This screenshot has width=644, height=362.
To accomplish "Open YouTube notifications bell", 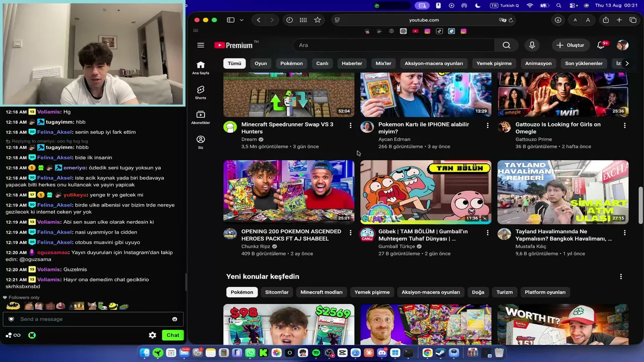I will [601, 45].
